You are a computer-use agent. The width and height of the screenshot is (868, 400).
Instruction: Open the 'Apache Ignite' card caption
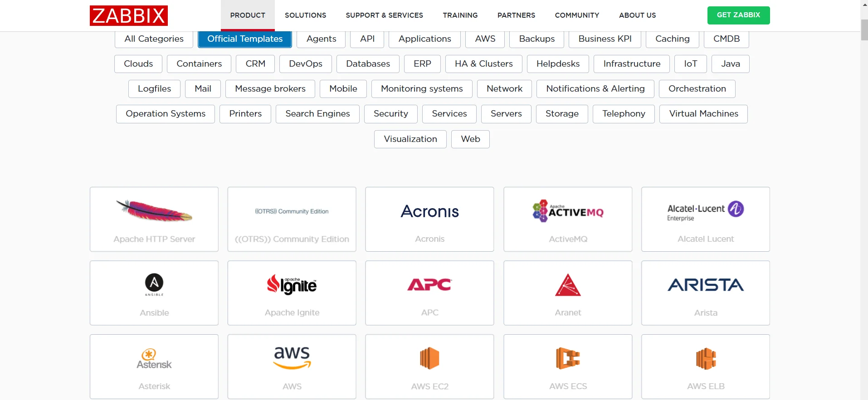point(292,312)
